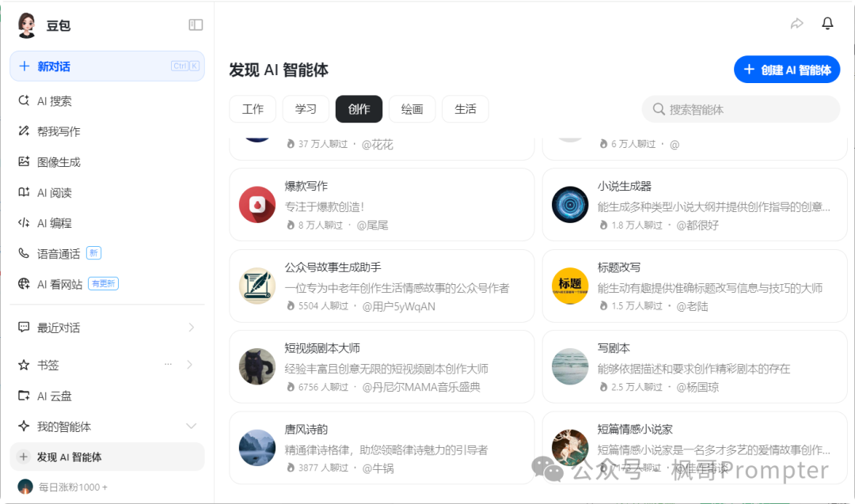Open the 标题改写 agent card

[x=694, y=286]
